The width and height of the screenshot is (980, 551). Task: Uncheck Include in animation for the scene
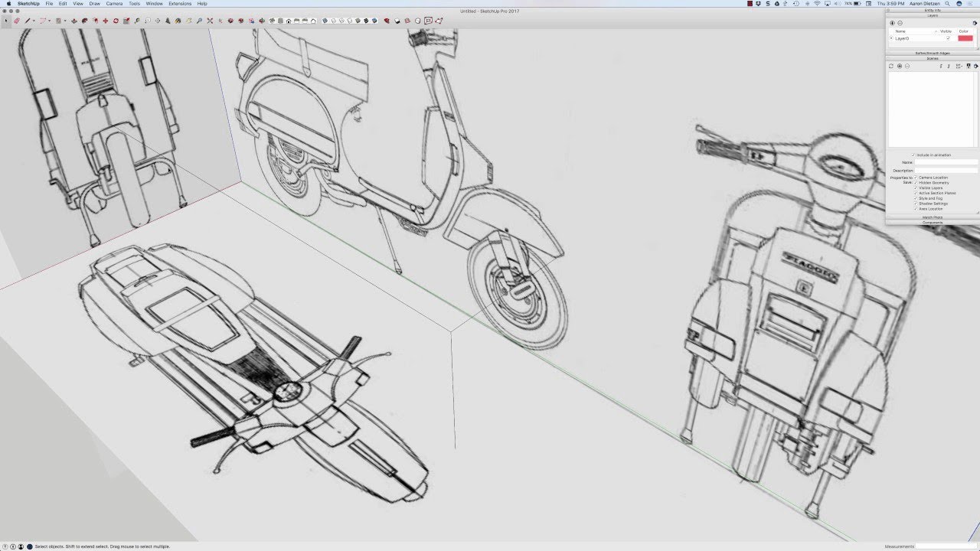(x=913, y=155)
